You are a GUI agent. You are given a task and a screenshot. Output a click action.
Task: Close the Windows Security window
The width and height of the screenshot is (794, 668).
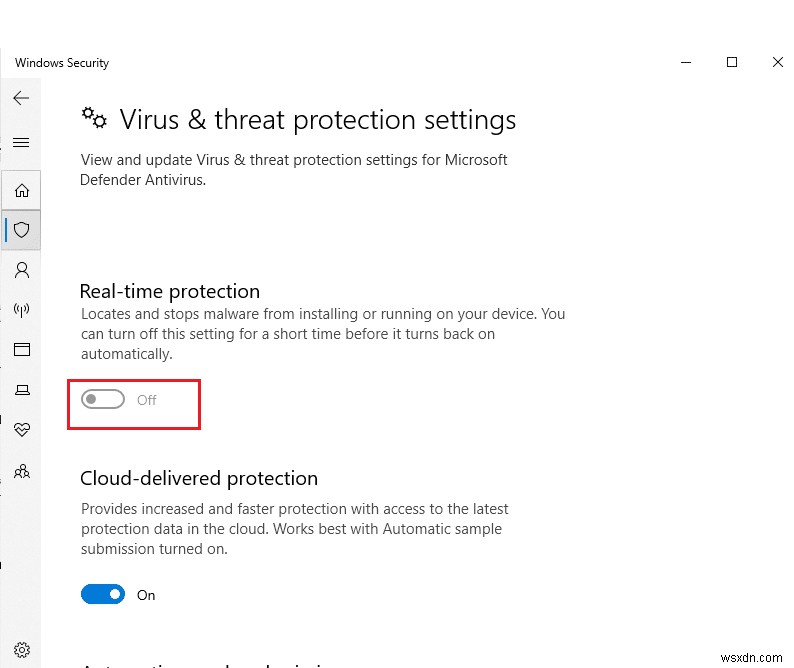click(x=778, y=62)
